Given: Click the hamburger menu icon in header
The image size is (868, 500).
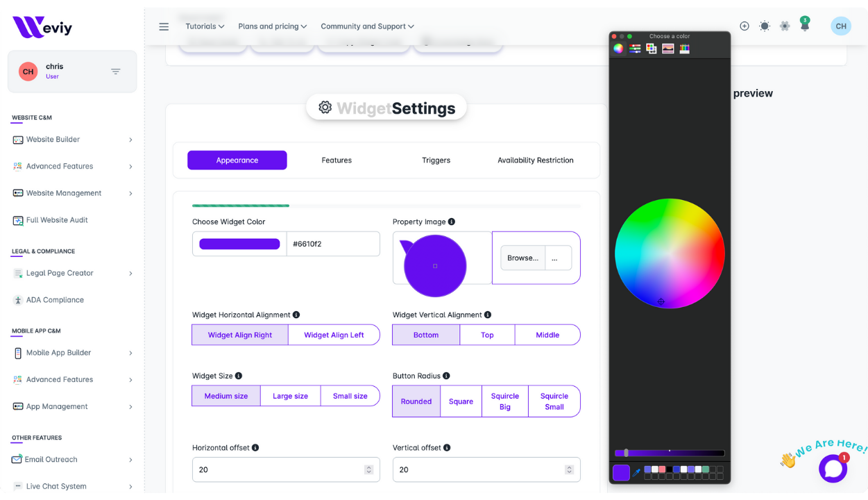Looking at the screenshot, I should [164, 26].
